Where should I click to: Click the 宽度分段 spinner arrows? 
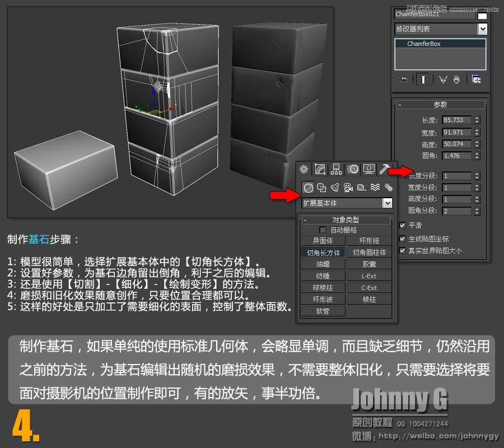(477, 188)
